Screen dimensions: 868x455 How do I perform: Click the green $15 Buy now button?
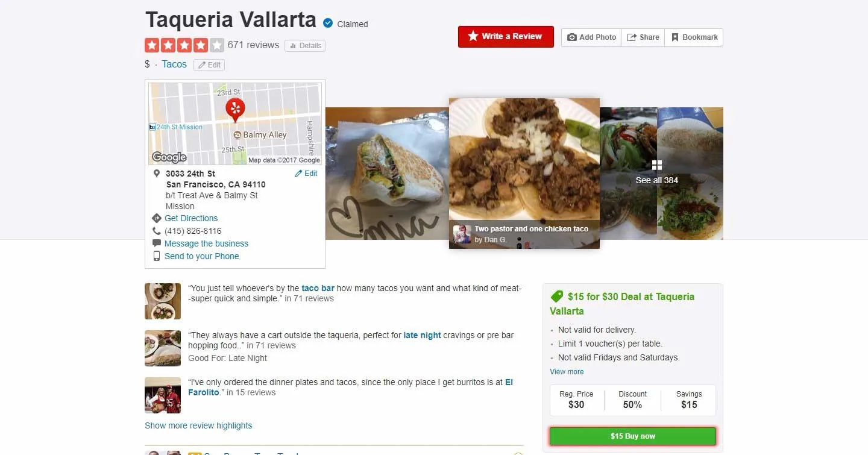click(x=633, y=436)
